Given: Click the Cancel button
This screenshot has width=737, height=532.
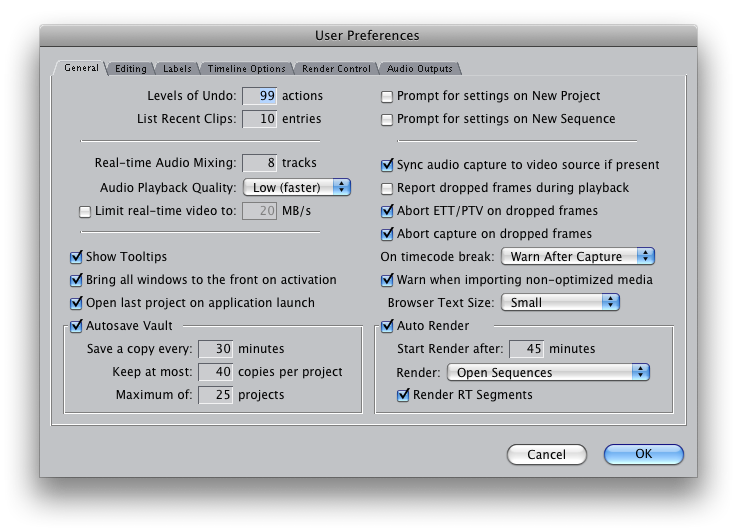Looking at the screenshot, I should coord(546,454).
